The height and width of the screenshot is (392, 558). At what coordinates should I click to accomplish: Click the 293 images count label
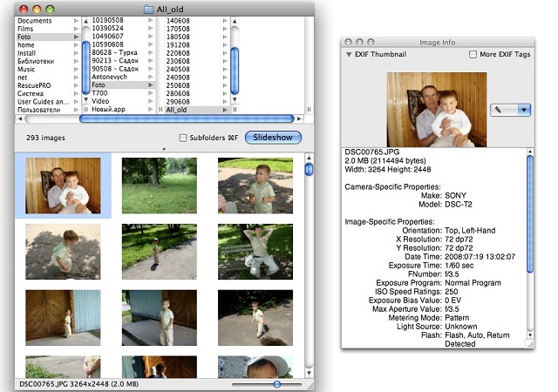point(45,138)
